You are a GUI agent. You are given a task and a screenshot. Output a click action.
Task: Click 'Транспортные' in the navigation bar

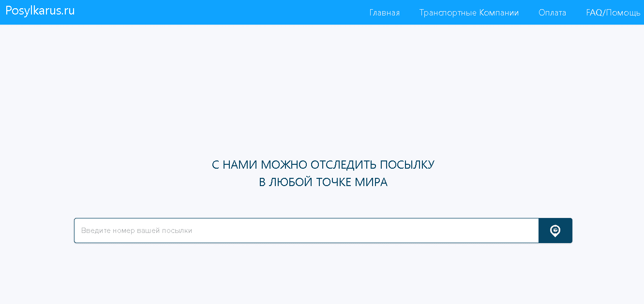pyautogui.click(x=448, y=13)
